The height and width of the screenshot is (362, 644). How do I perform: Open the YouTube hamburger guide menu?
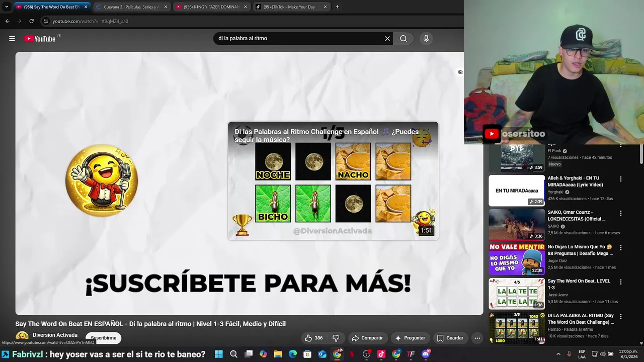(x=12, y=39)
